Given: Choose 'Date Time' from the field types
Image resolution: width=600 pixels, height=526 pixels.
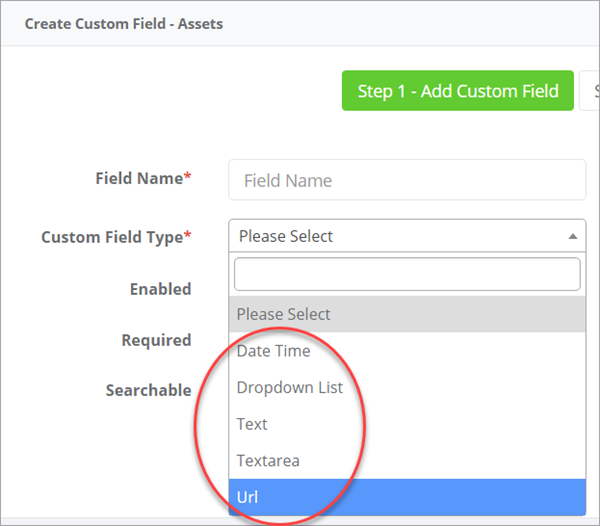Looking at the screenshot, I should [274, 351].
